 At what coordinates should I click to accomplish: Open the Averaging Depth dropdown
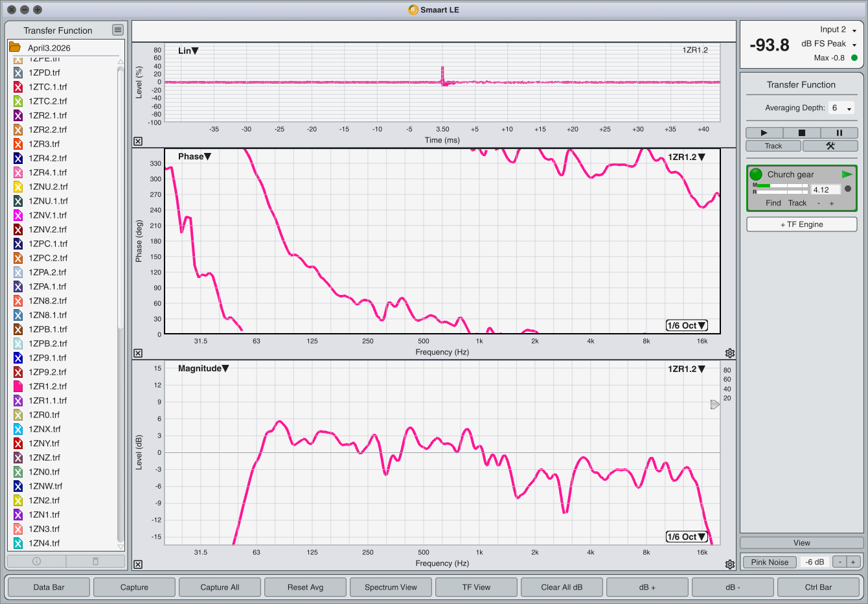tap(841, 108)
